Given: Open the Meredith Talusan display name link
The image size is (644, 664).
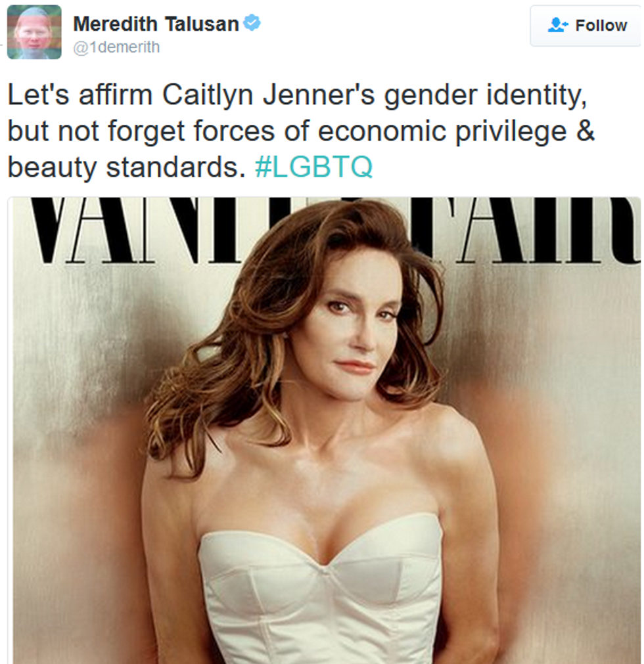Looking at the screenshot, I should click(x=156, y=24).
